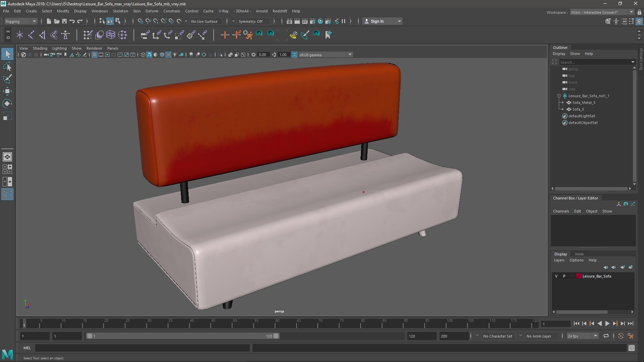Select Sofa_Metal_5 in Outliner
The image size is (644, 362).
pyautogui.click(x=584, y=103)
